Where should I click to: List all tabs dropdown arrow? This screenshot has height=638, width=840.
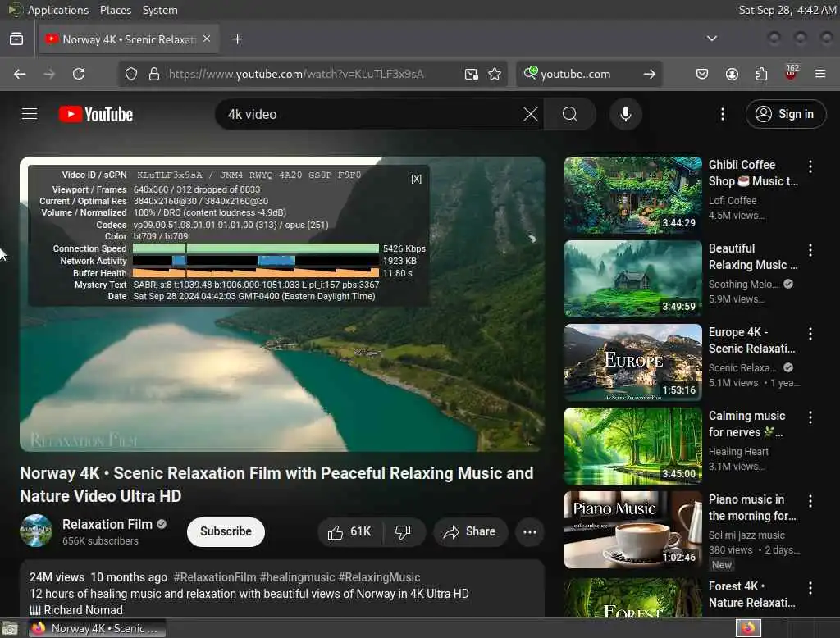click(711, 39)
